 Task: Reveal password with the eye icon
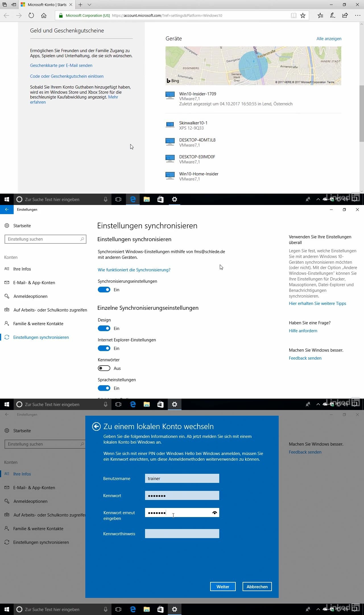[x=215, y=512]
